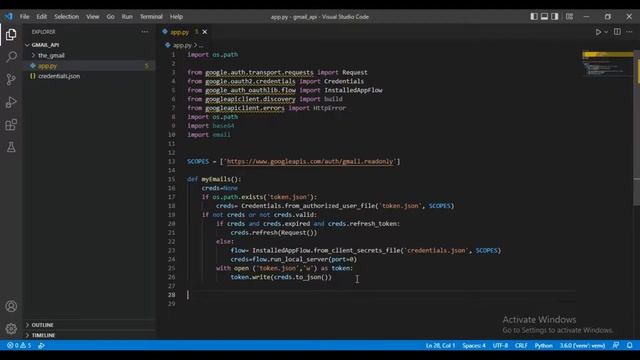Screen dimensions: 640x360
Task: Open the Search view
Action: [x=11, y=57]
